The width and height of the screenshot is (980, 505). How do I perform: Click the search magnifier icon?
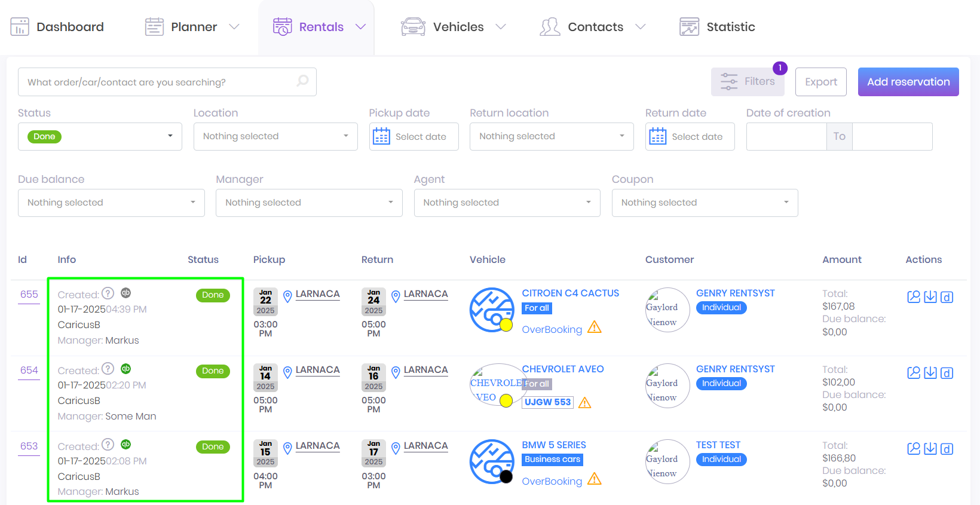302,81
